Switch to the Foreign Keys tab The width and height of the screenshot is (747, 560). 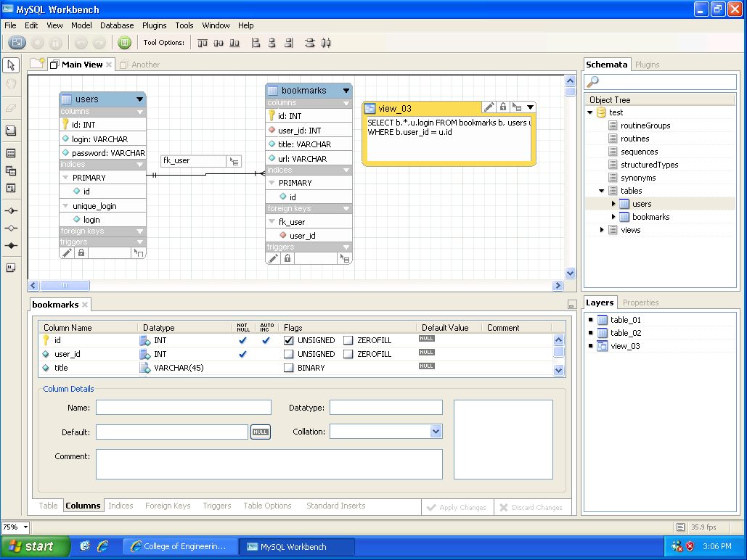[x=168, y=506]
